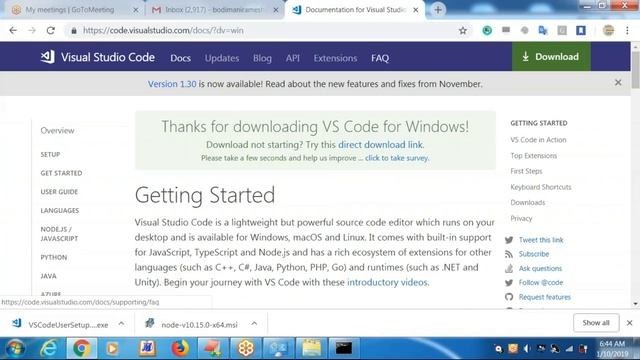Dismiss the Version 1.30 banner
The width and height of the screenshot is (640, 360).
(x=618, y=83)
